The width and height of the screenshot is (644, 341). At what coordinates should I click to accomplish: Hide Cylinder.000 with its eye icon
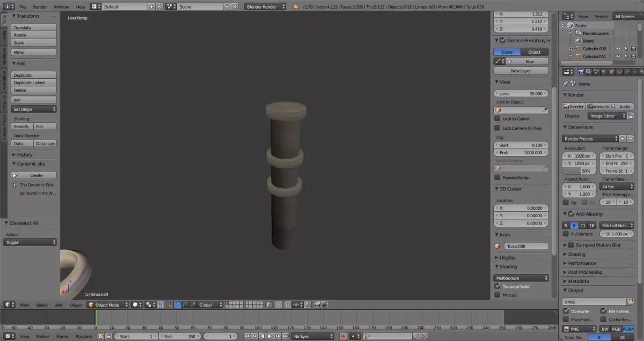click(x=618, y=49)
